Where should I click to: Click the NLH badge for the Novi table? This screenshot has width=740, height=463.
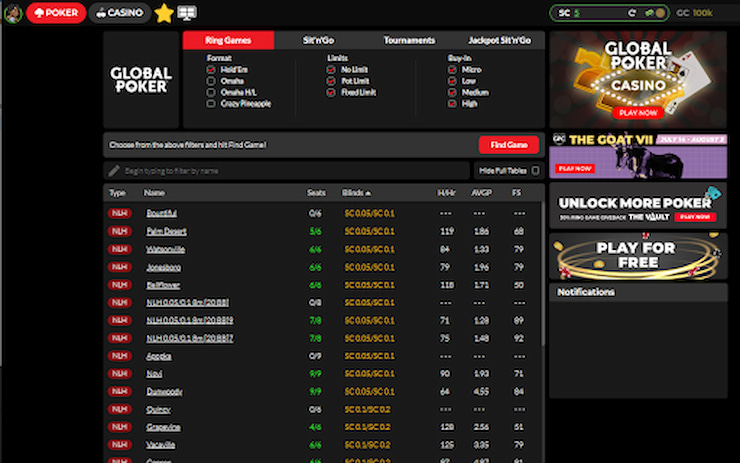119,374
